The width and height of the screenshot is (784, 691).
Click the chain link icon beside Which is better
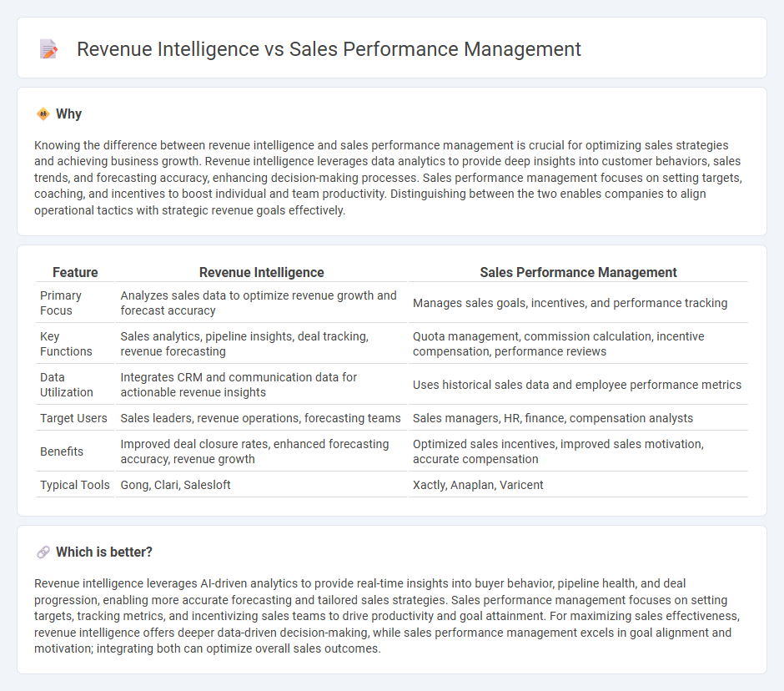pos(43,552)
